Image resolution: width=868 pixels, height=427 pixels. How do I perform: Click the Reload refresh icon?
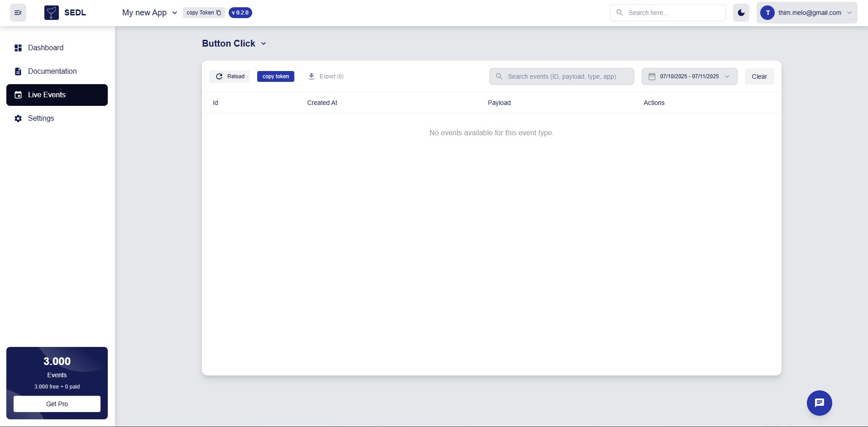point(219,76)
